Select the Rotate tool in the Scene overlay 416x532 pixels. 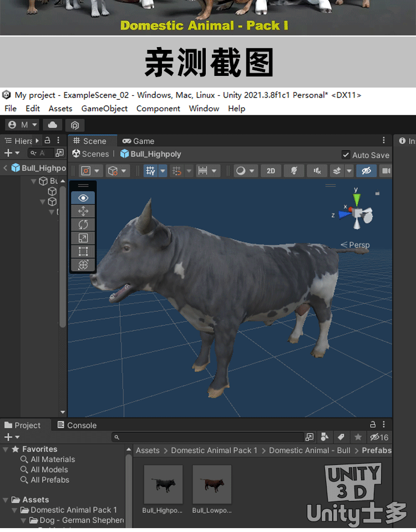[83, 224]
